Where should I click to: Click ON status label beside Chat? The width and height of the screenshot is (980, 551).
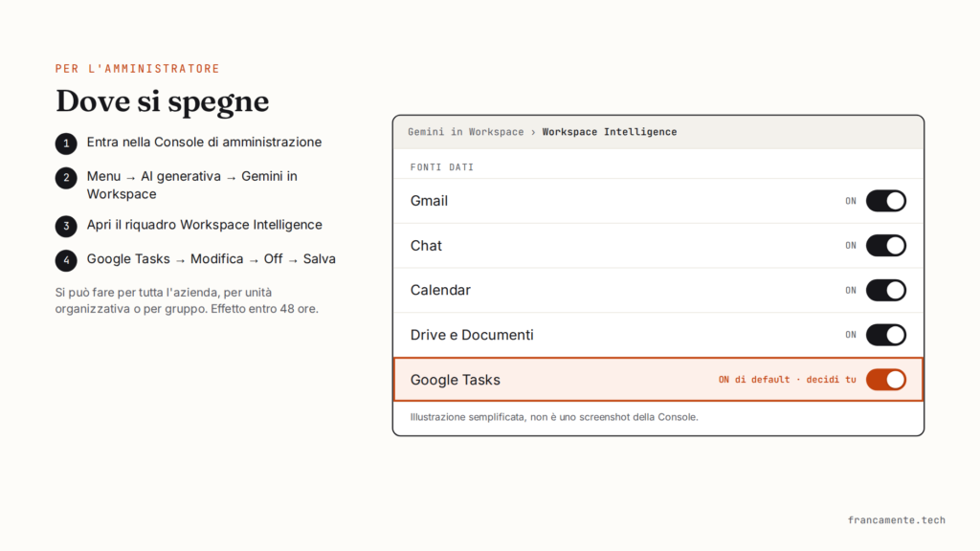[851, 246]
